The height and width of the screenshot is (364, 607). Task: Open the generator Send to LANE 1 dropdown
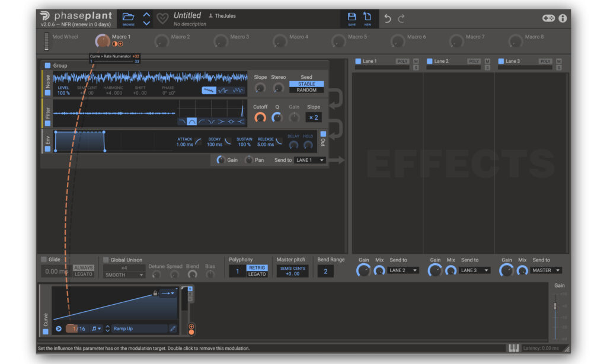point(309,160)
